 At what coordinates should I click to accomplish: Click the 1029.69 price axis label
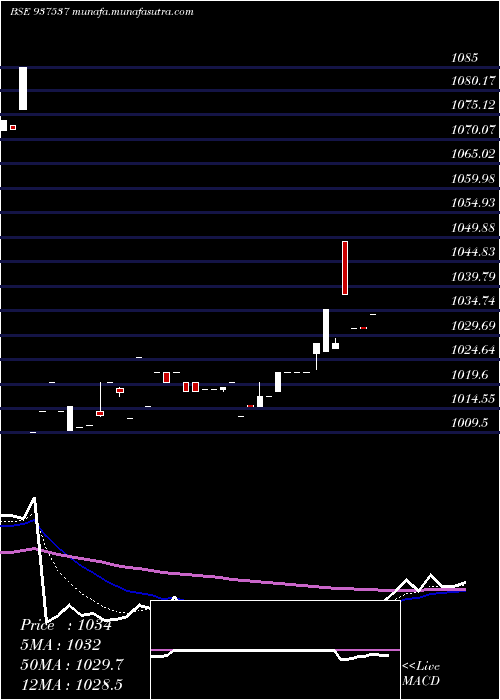(x=473, y=325)
